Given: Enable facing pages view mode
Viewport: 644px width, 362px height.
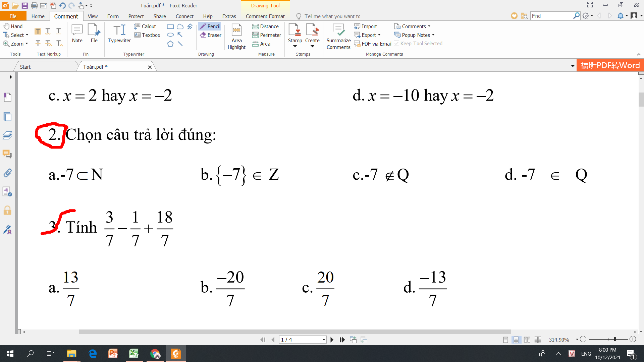Looking at the screenshot, I should point(527,340).
